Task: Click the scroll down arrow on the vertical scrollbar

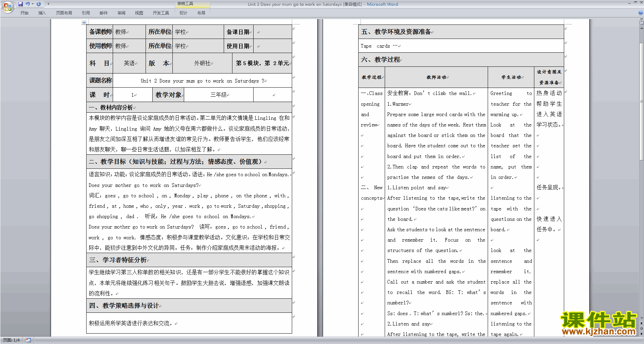Action: (x=641, y=318)
